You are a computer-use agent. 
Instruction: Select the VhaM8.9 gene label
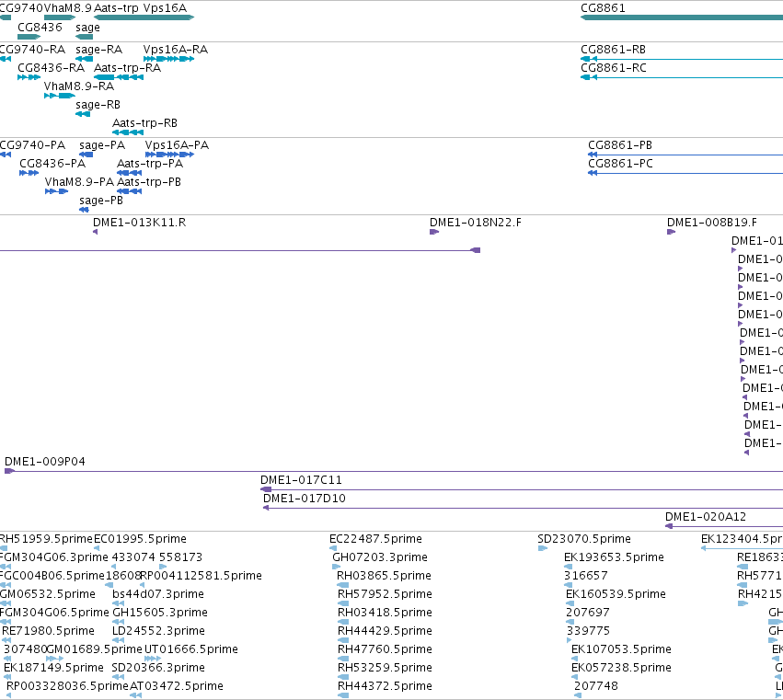click(68, 8)
